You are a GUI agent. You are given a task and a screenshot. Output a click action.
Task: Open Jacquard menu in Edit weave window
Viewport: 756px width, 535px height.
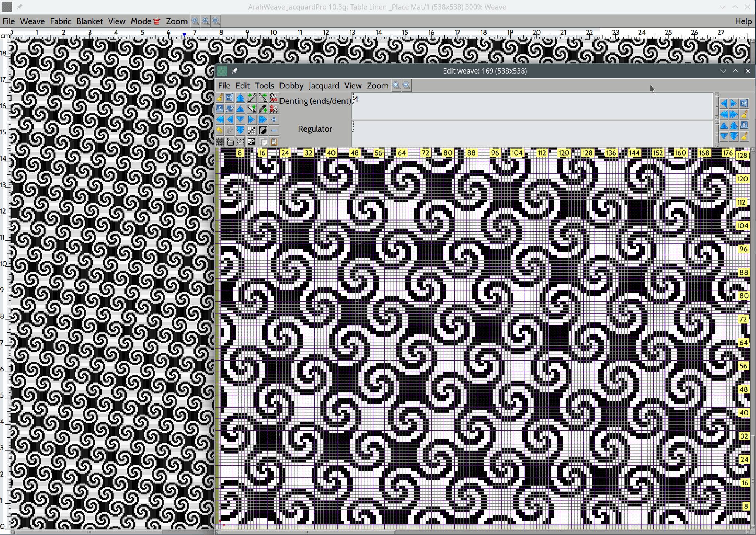[x=324, y=85]
